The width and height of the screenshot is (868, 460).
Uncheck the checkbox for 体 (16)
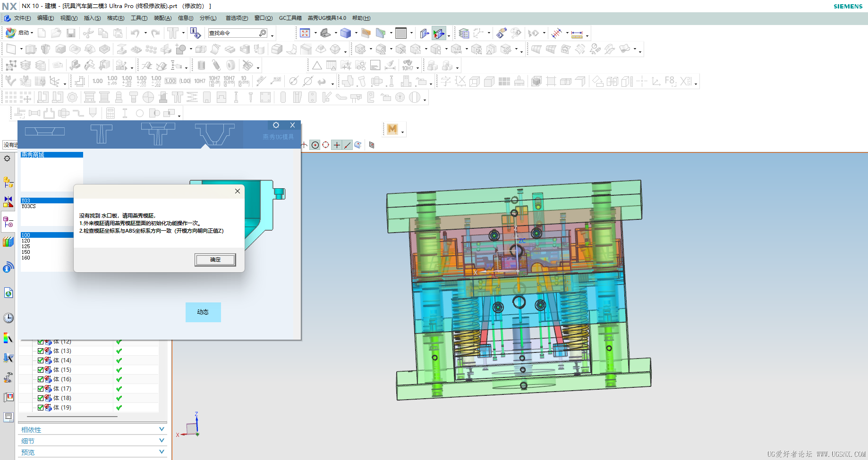coord(41,379)
